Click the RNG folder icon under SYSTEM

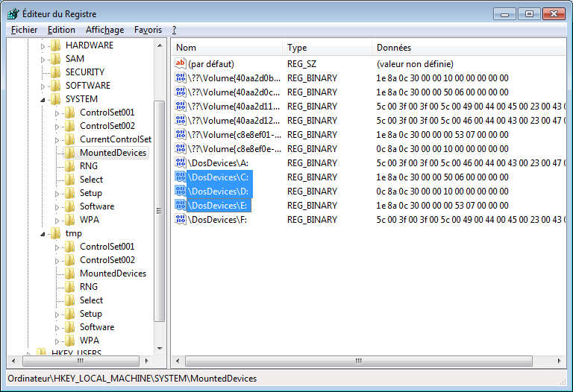[70, 166]
